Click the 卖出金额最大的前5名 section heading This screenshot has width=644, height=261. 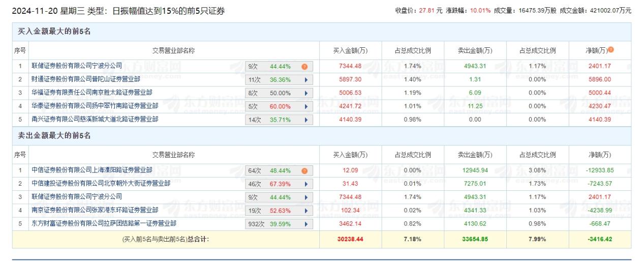click(54, 136)
